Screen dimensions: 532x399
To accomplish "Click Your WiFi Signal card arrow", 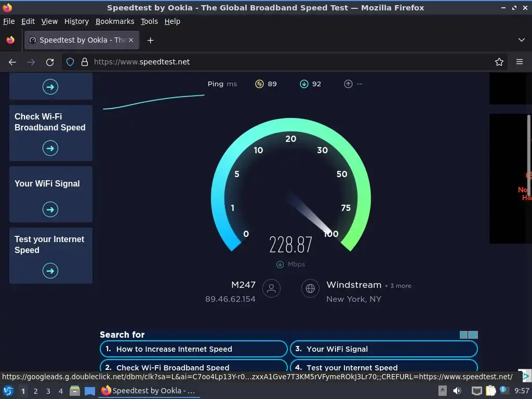I will pos(50,209).
